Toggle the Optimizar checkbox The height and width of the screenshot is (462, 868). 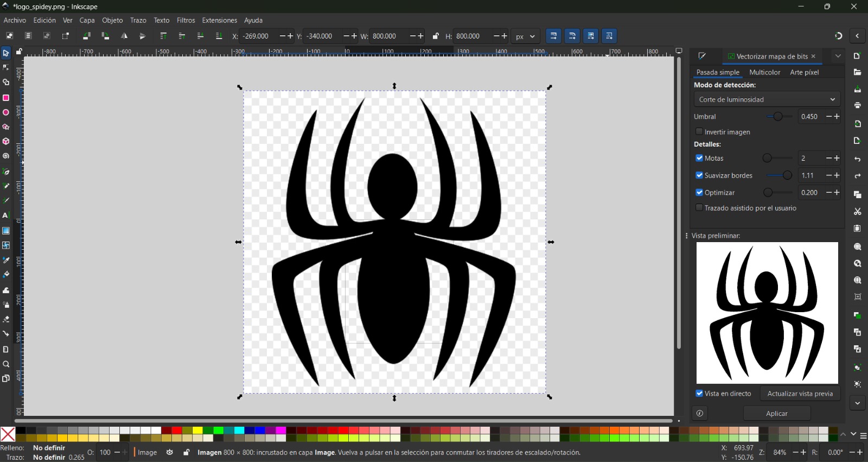tap(699, 192)
